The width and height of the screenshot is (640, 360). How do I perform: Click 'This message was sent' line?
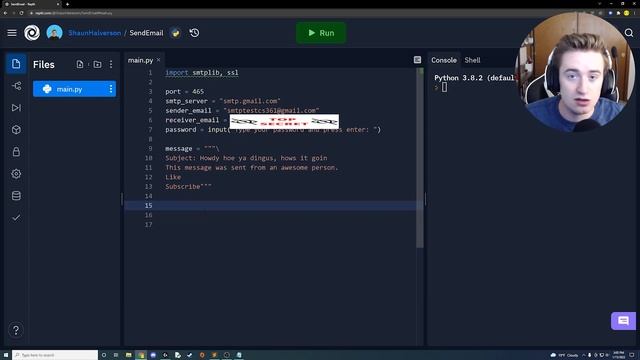click(252, 167)
